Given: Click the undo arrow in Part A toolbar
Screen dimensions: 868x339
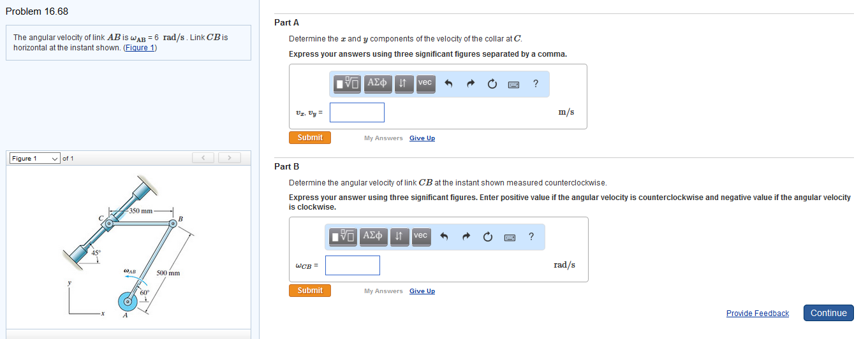Looking at the screenshot, I should (x=448, y=83).
